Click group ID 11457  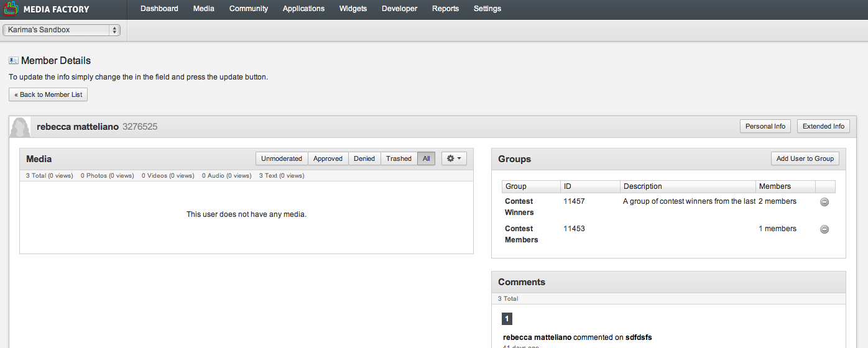pos(574,201)
